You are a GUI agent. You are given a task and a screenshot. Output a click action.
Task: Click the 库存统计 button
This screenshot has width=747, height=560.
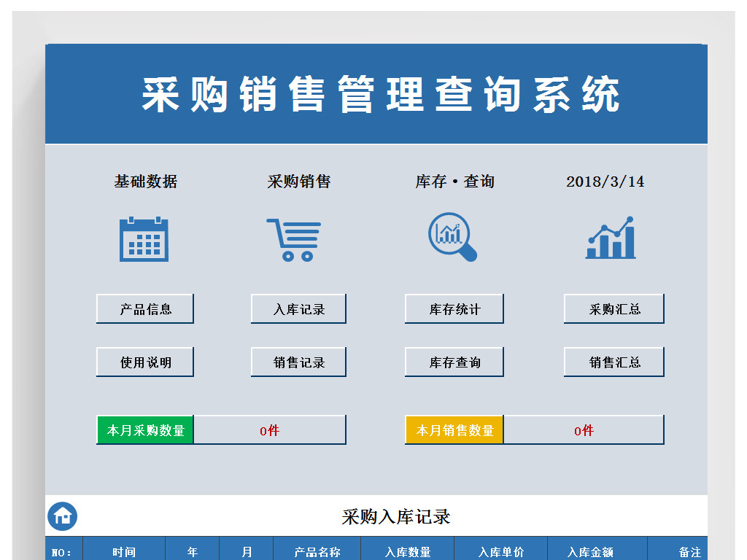pyautogui.click(x=454, y=308)
